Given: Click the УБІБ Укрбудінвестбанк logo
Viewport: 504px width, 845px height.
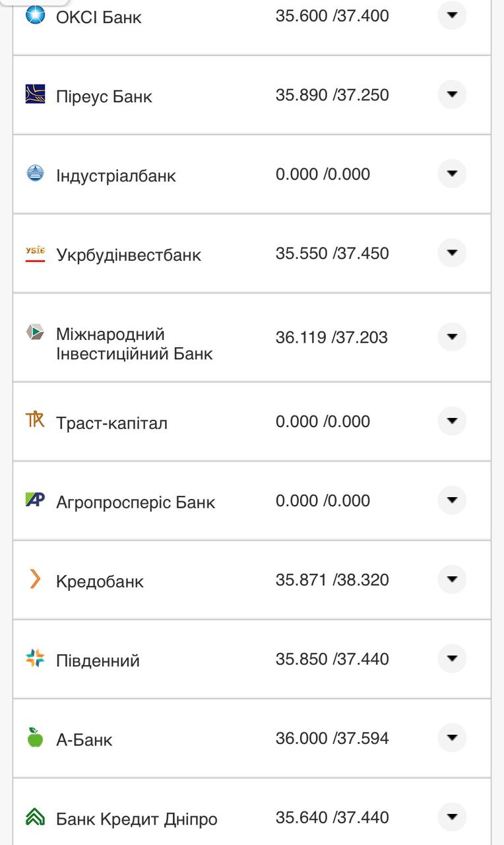Looking at the screenshot, I should pyautogui.click(x=34, y=253).
